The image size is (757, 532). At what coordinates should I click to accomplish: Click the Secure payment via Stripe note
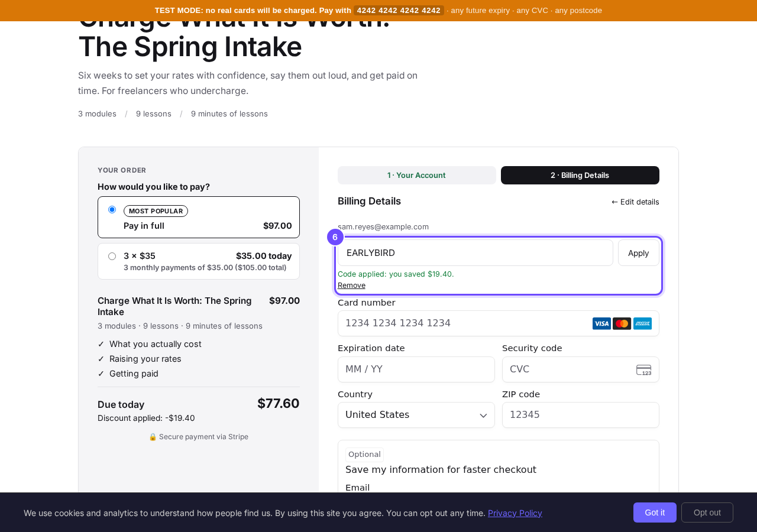pos(199,437)
